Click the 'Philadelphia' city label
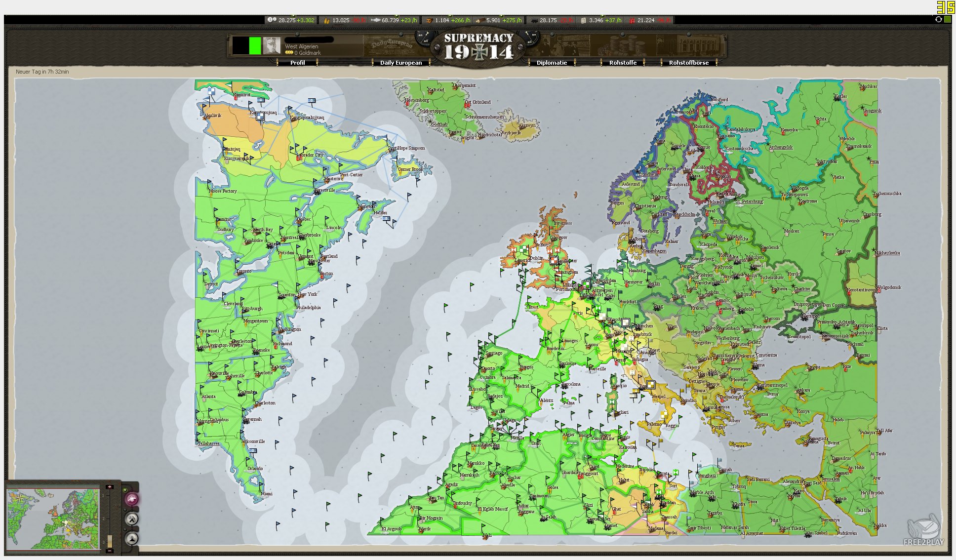The height and width of the screenshot is (560, 956). pyautogui.click(x=308, y=307)
